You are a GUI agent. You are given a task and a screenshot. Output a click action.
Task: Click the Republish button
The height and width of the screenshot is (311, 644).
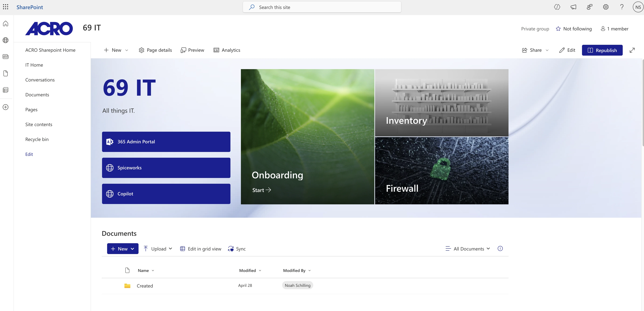[602, 50]
